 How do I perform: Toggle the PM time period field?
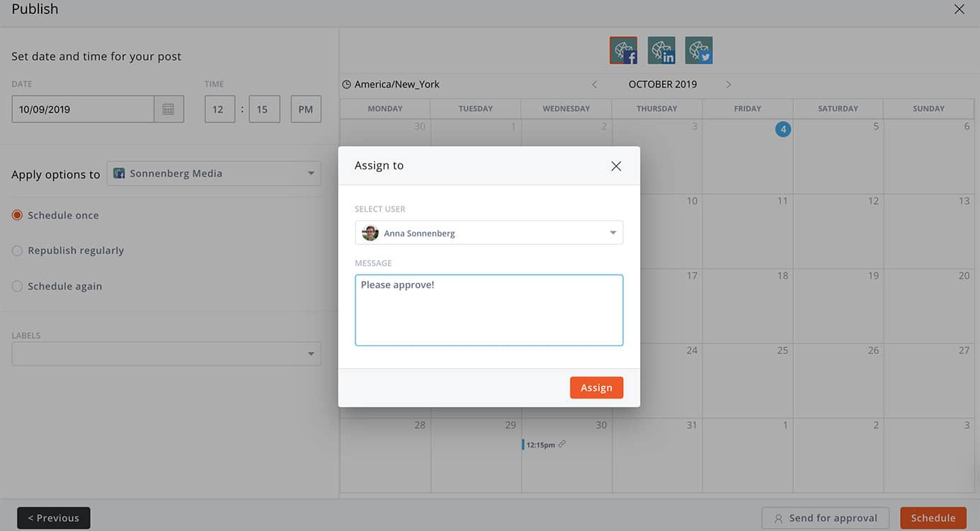coord(306,109)
